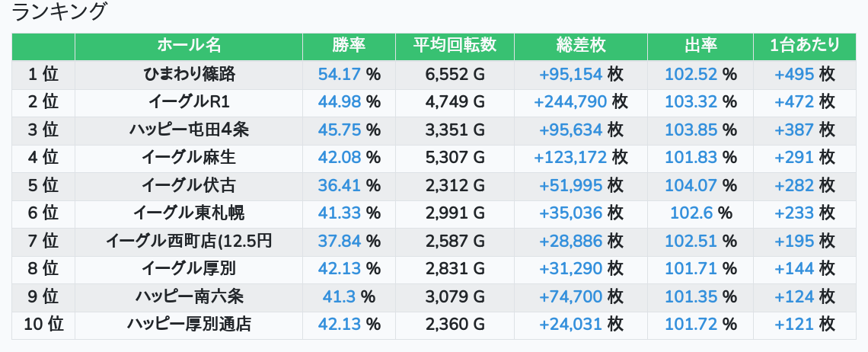Viewport: 868px width, 352px height.
Task: Click the 平均回転数 column header
Action: pos(455,46)
